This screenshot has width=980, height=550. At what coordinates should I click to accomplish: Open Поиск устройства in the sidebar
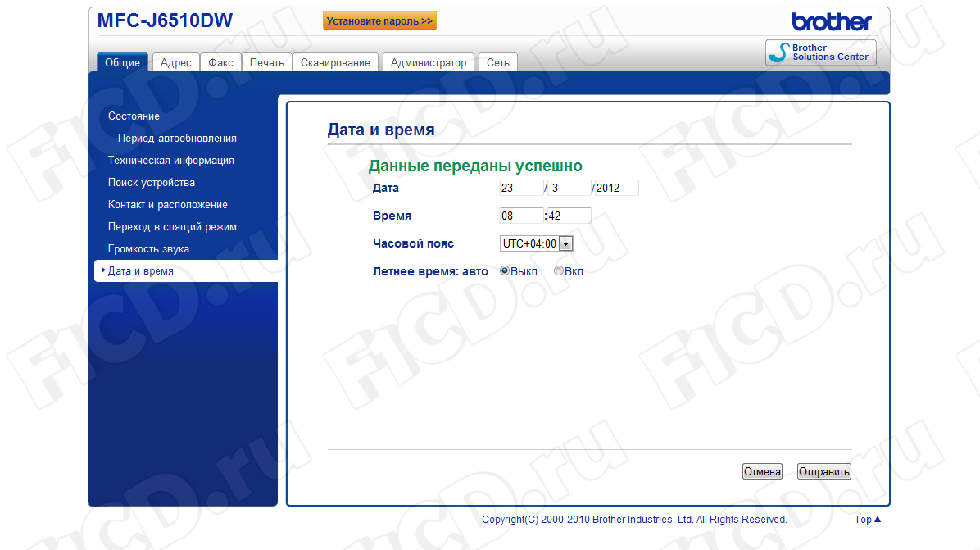pos(152,183)
